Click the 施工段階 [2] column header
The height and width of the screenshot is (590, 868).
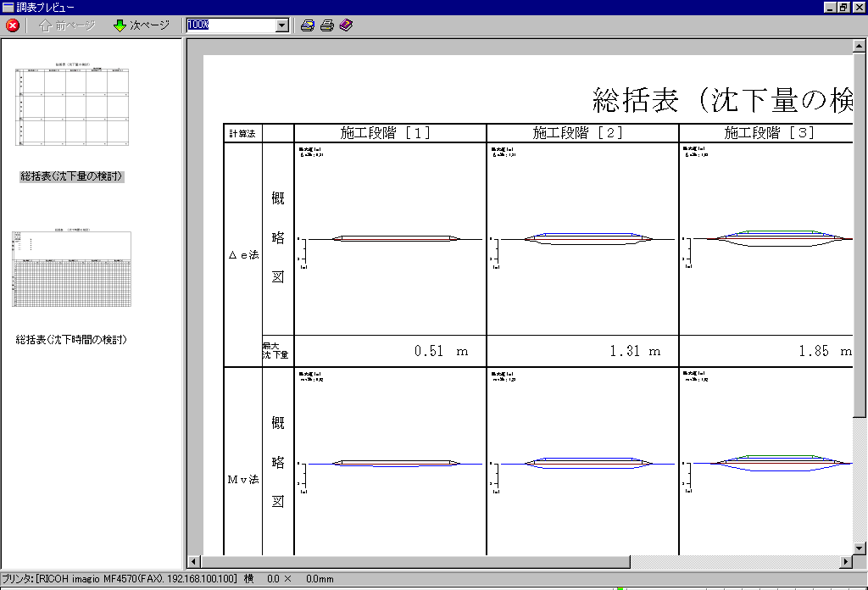pos(582,133)
